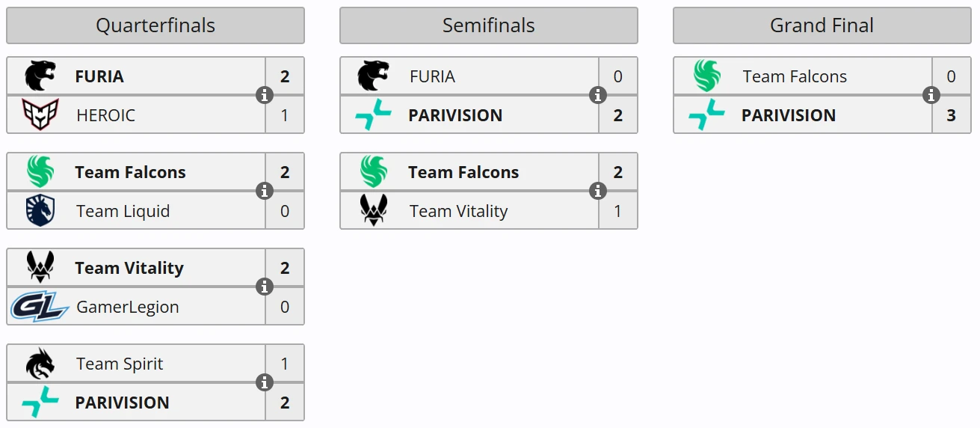This screenshot has width=980, height=428.
Task: Open match info for FURIA vs HEROIC
Action: coord(264,95)
